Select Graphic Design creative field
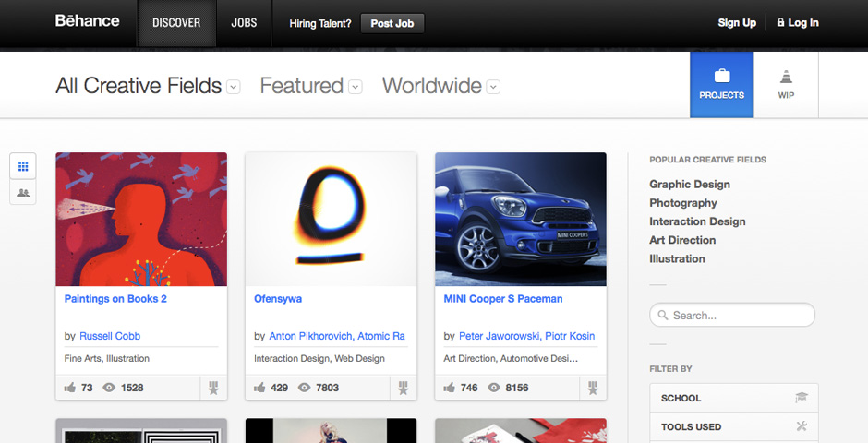This screenshot has height=443, width=868. [690, 185]
